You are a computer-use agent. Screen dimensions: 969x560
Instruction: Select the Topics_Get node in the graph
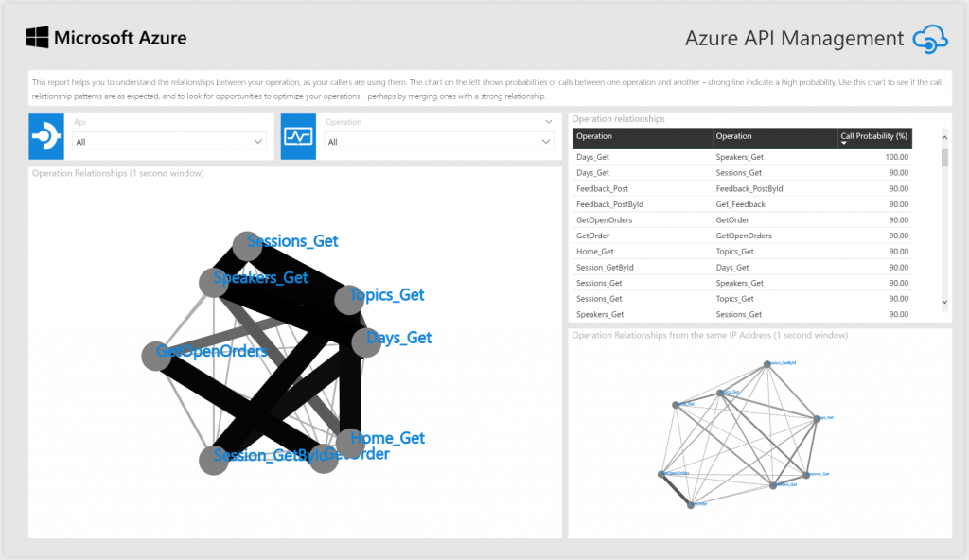349,300
